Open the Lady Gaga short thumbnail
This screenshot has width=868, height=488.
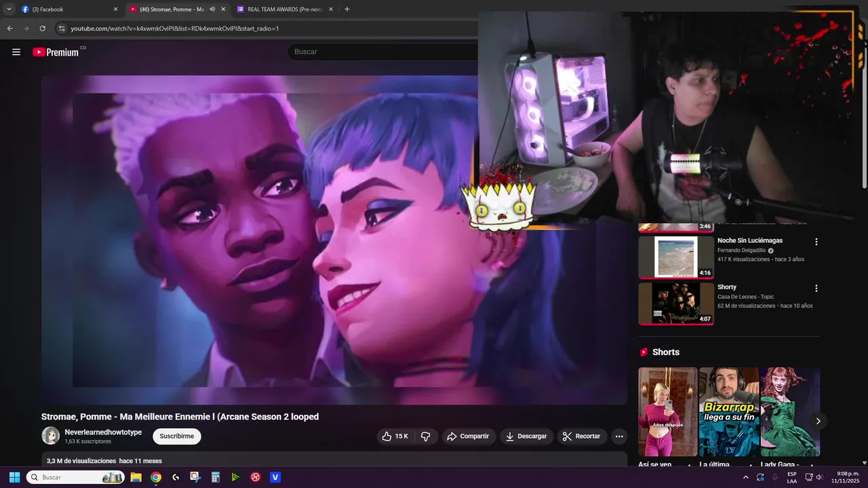point(790,411)
